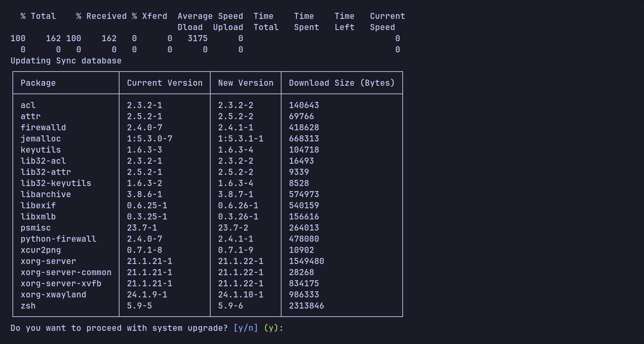This screenshot has width=644, height=344.
Task: Click firewalld's new version '2.4.1-1'
Action: pyautogui.click(x=236, y=128)
